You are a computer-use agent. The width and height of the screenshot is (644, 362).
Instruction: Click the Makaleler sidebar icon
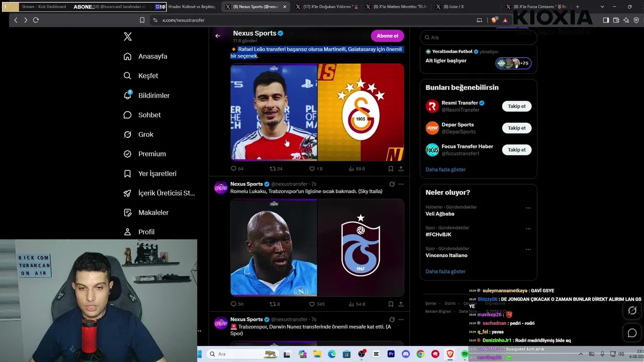[x=128, y=213]
